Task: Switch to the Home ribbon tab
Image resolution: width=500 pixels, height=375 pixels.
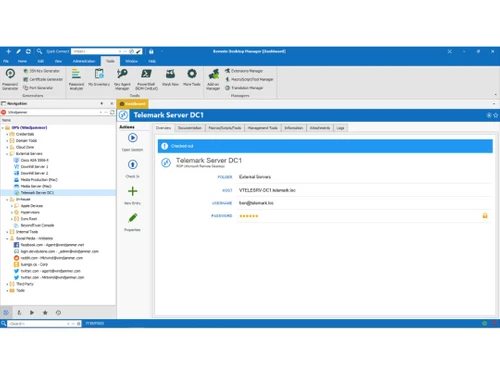Action: point(22,61)
